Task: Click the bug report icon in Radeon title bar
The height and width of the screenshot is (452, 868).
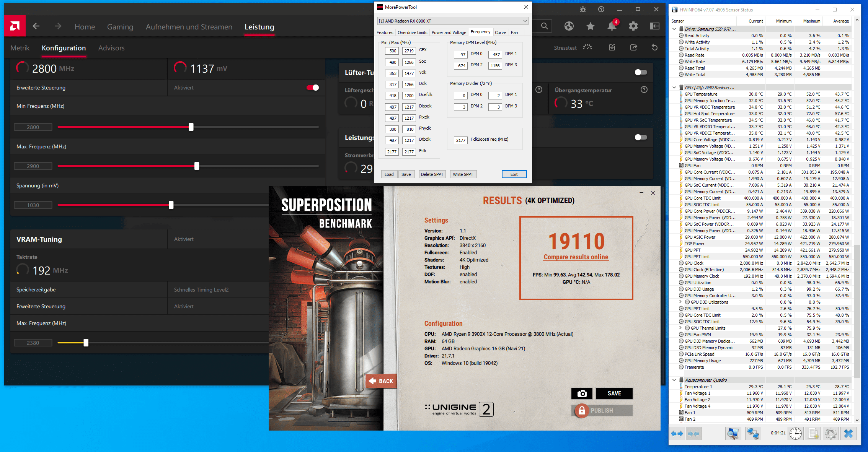Action: 583,10
